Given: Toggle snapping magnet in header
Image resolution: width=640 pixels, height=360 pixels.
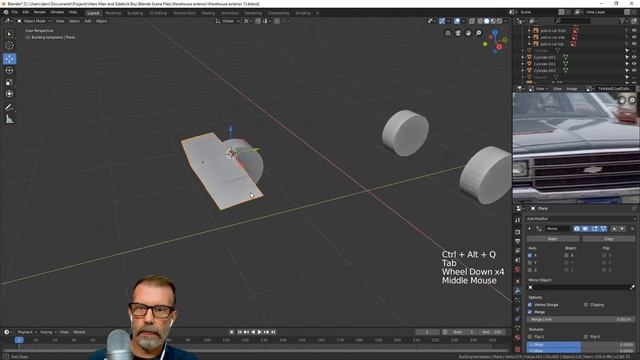Looking at the screenshot, I should click(x=258, y=21).
